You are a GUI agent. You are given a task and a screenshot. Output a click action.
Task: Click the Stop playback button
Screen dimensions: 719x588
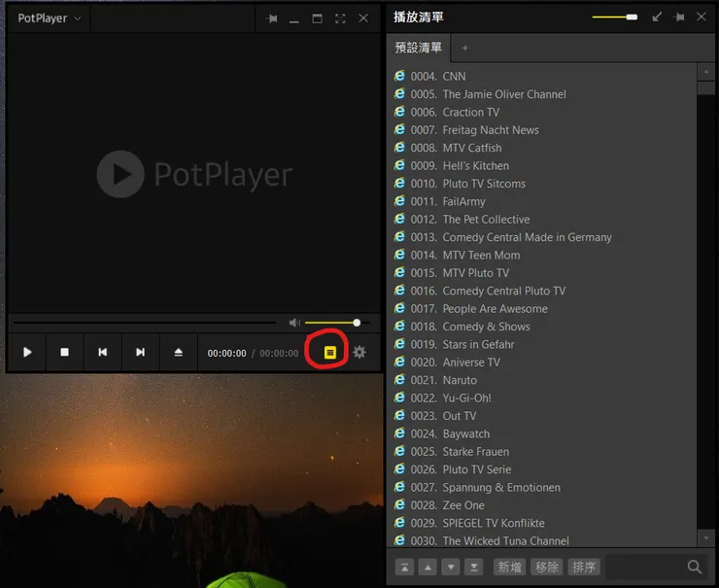tap(65, 353)
